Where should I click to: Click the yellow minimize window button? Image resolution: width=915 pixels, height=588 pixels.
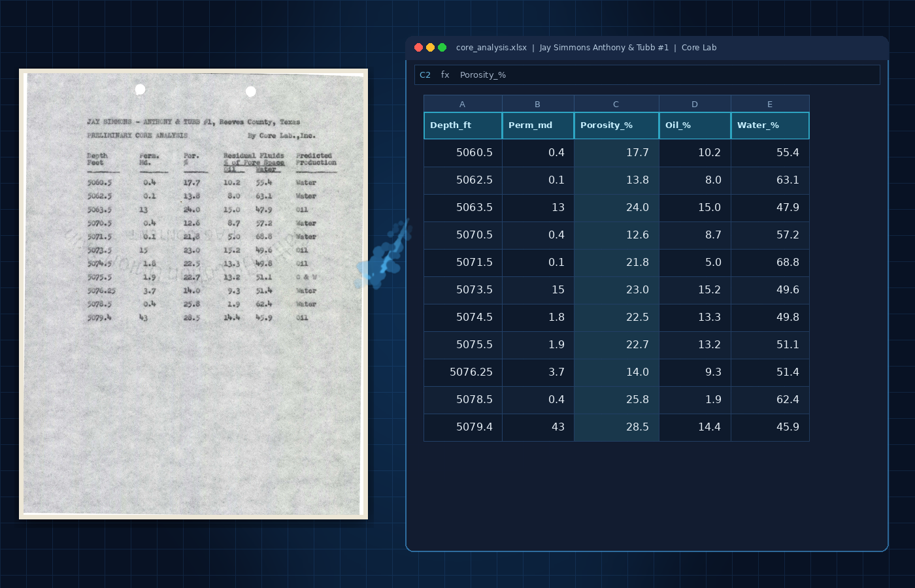pyautogui.click(x=430, y=47)
